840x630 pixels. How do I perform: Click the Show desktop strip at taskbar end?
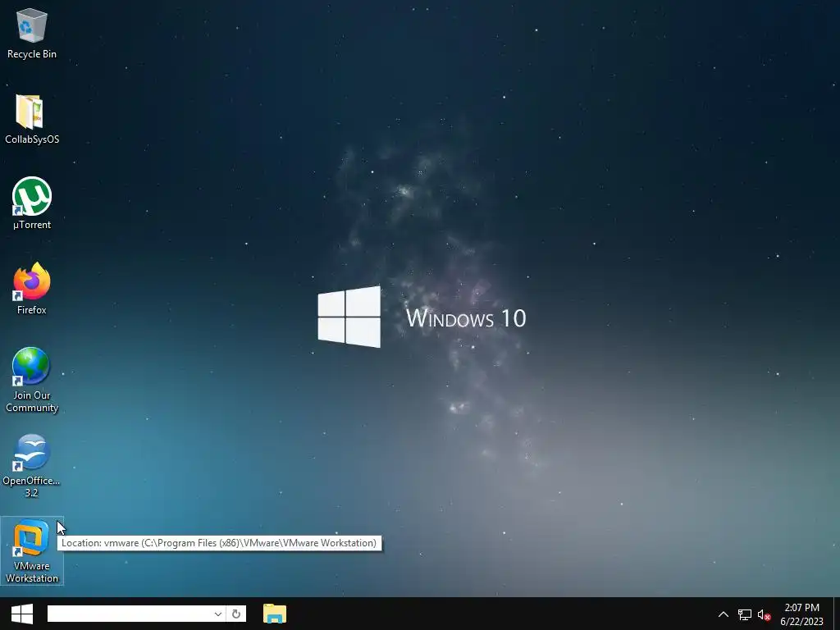pyautogui.click(x=837, y=614)
